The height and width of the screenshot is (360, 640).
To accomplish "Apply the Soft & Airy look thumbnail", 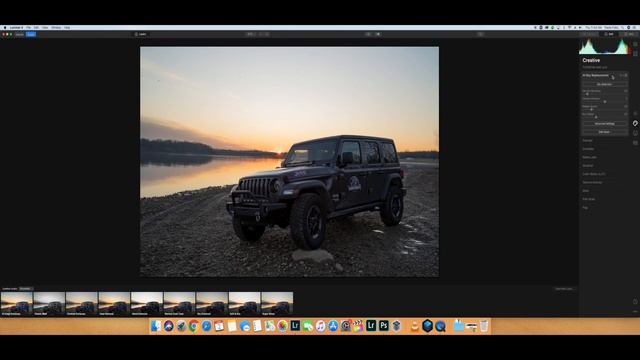I will [x=244, y=303].
